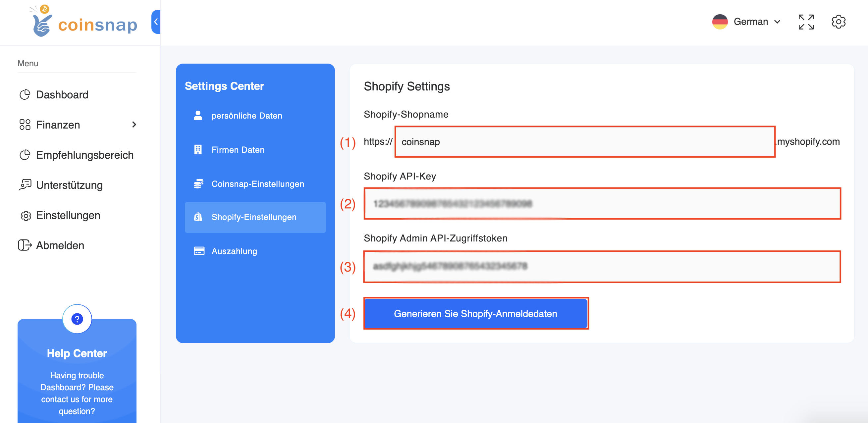Click the Shopify bag icon
The width and height of the screenshot is (868, 423).
(x=198, y=217)
